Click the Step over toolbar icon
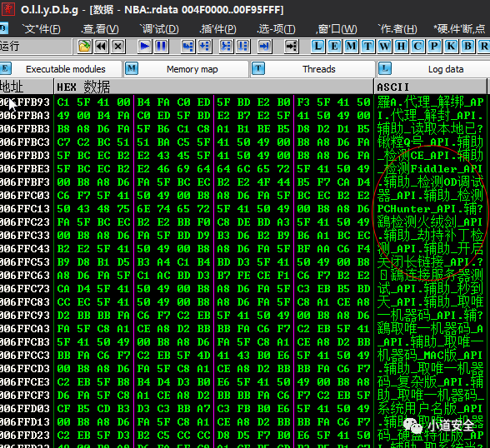Viewport: 490px width, 448px height. (204, 47)
